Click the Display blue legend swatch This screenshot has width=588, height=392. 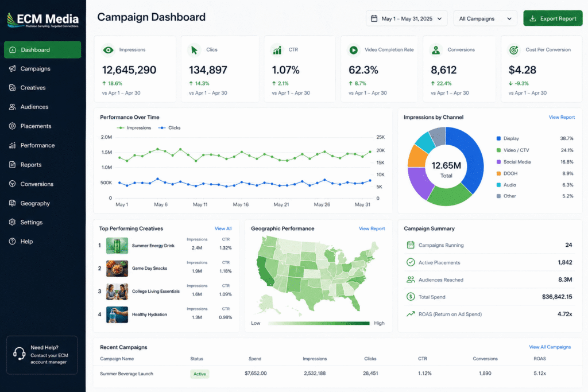click(x=498, y=138)
